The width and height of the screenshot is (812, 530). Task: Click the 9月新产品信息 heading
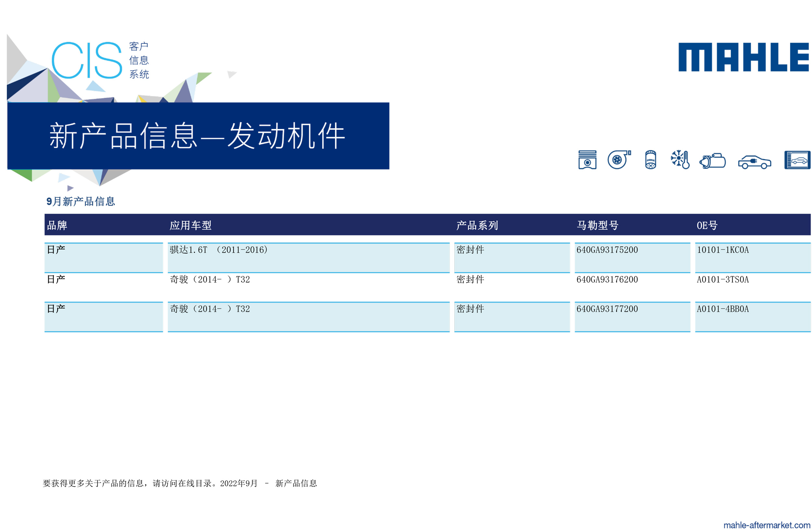[81, 201]
